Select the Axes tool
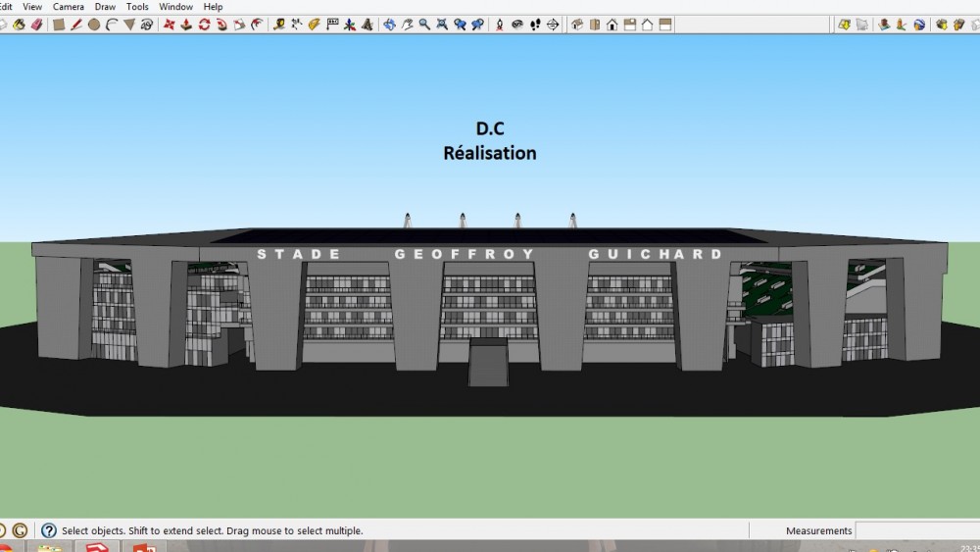This screenshot has width=980, height=552. 350,25
